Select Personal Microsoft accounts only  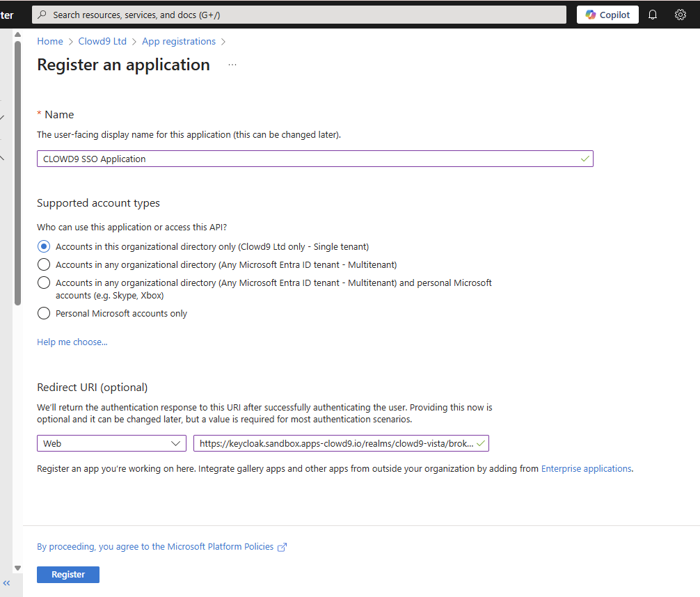click(44, 313)
